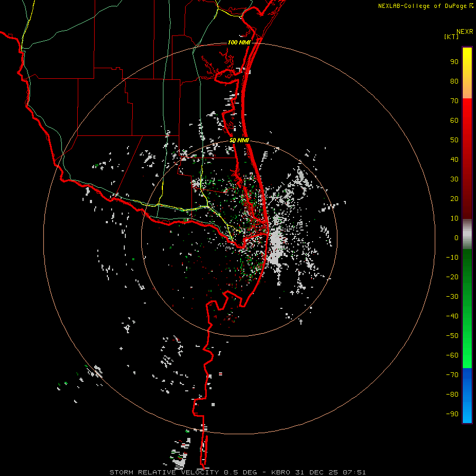This screenshot has width=476, height=476.
Task: Click the 80 value on velocity scale
Action: [454, 81]
